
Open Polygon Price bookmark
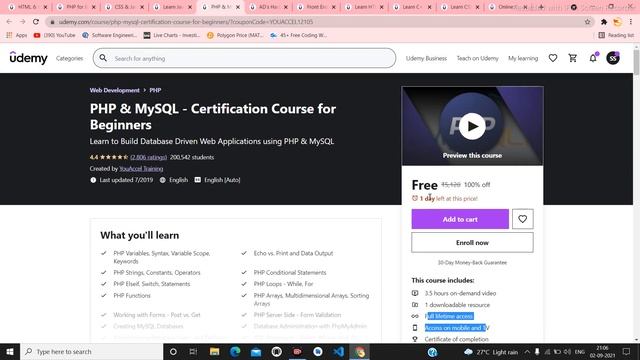pyautogui.click(x=235, y=35)
